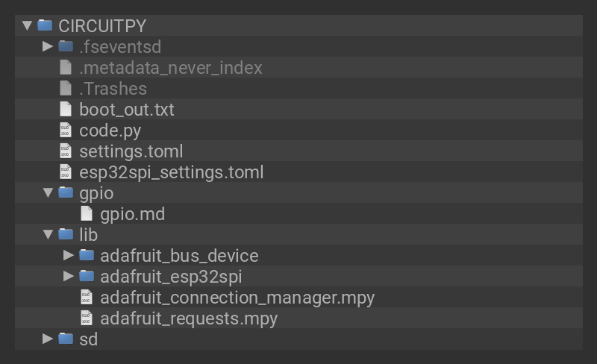This screenshot has height=364, width=597.
Task: Click the adafruit_requests.mpy file icon
Action: tap(87, 318)
